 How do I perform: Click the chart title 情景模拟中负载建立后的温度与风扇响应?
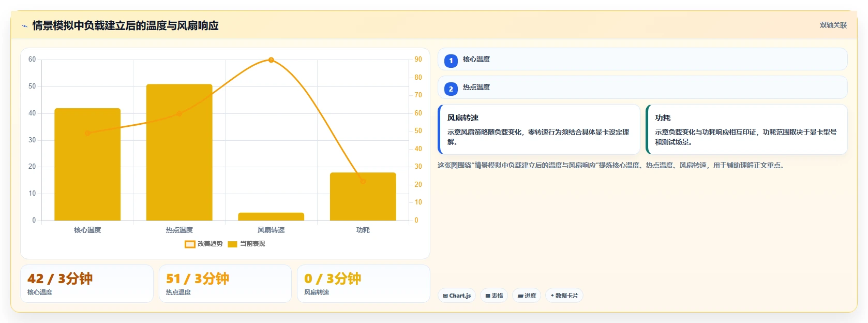(x=126, y=26)
